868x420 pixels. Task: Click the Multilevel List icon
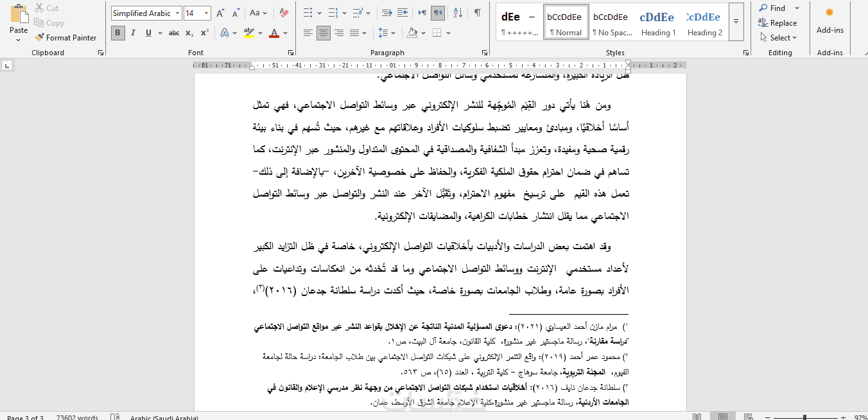click(358, 13)
